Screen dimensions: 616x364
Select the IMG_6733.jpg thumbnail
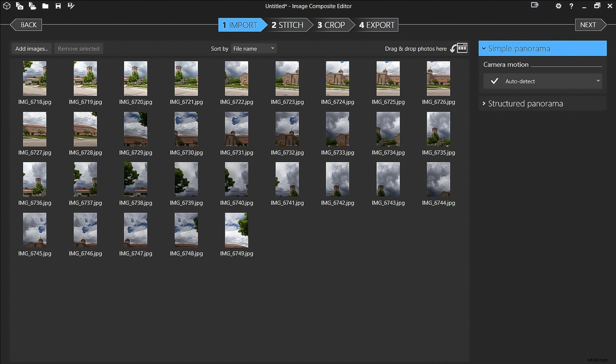pos(338,129)
